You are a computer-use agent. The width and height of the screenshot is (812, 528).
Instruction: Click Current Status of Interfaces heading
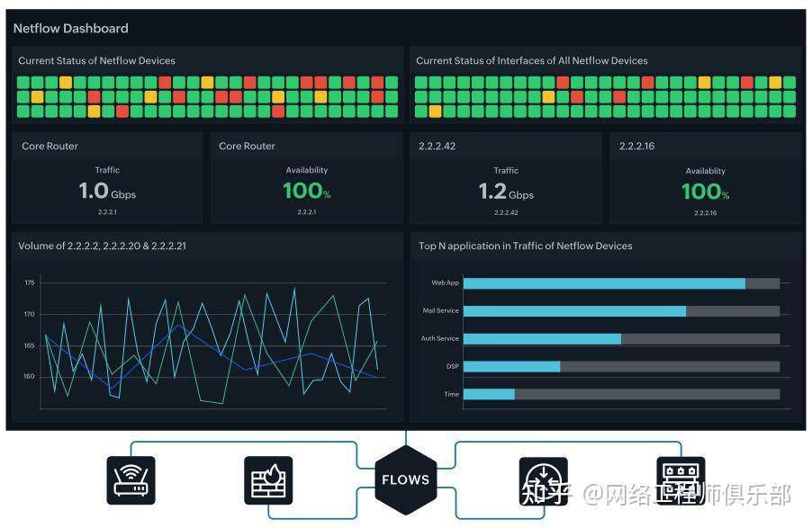pyautogui.click(x=532, y=60)
